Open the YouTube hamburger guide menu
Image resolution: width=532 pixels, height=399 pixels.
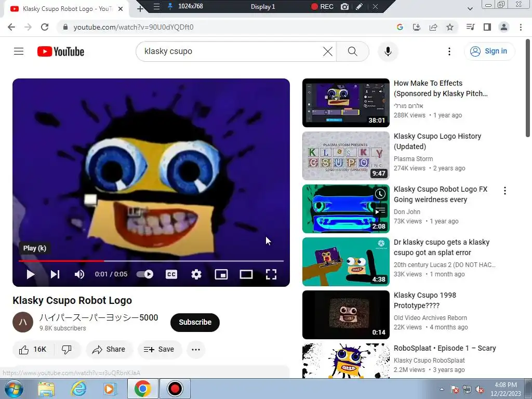point(19,51)
